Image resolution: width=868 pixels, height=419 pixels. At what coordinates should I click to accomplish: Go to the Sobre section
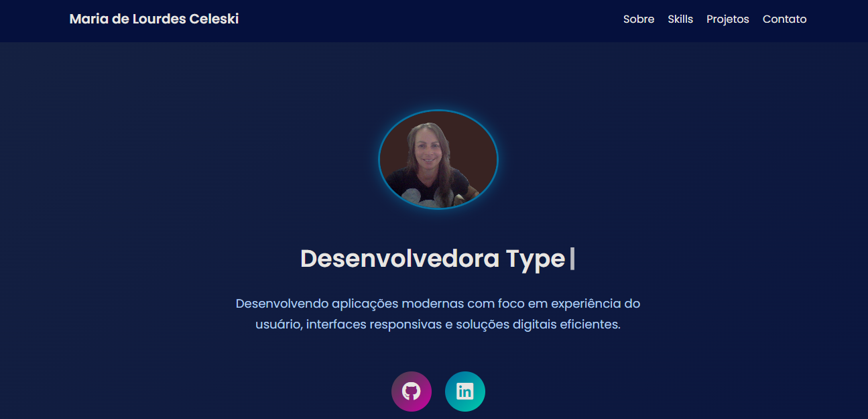[x=638, y=19]
